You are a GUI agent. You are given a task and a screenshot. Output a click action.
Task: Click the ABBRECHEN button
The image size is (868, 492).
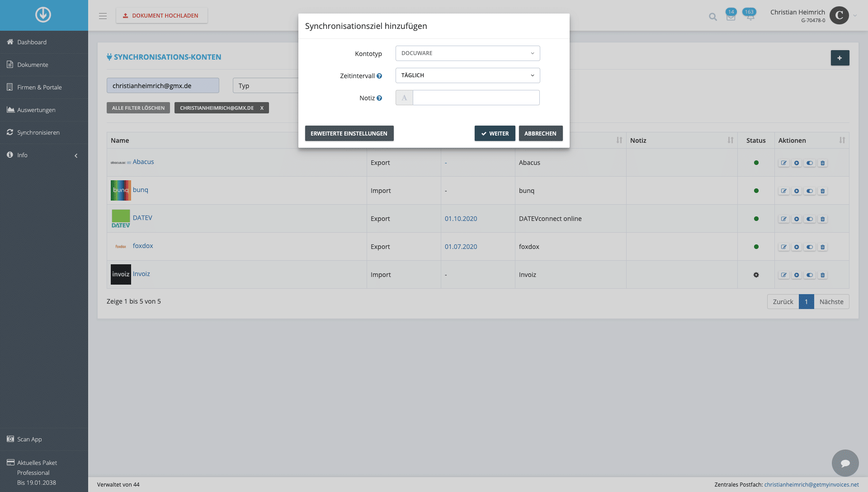pyautogui.click(x=540, y=133)
